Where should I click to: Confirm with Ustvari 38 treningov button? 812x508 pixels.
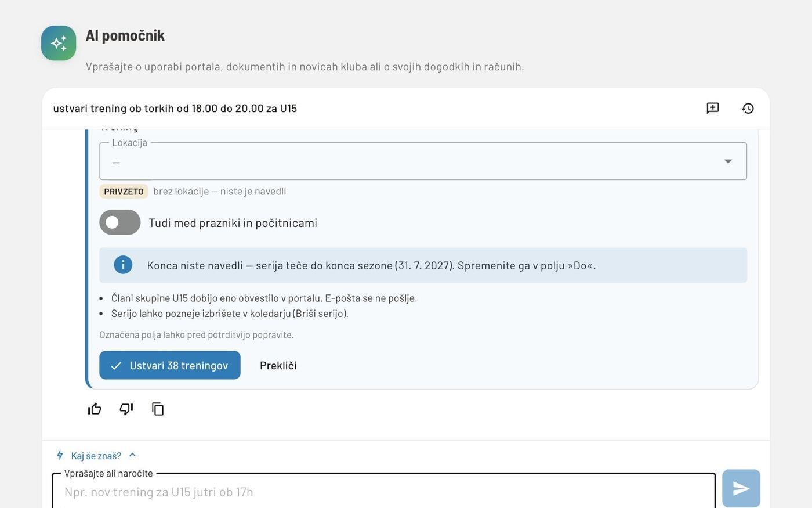[x=170, y=365]
